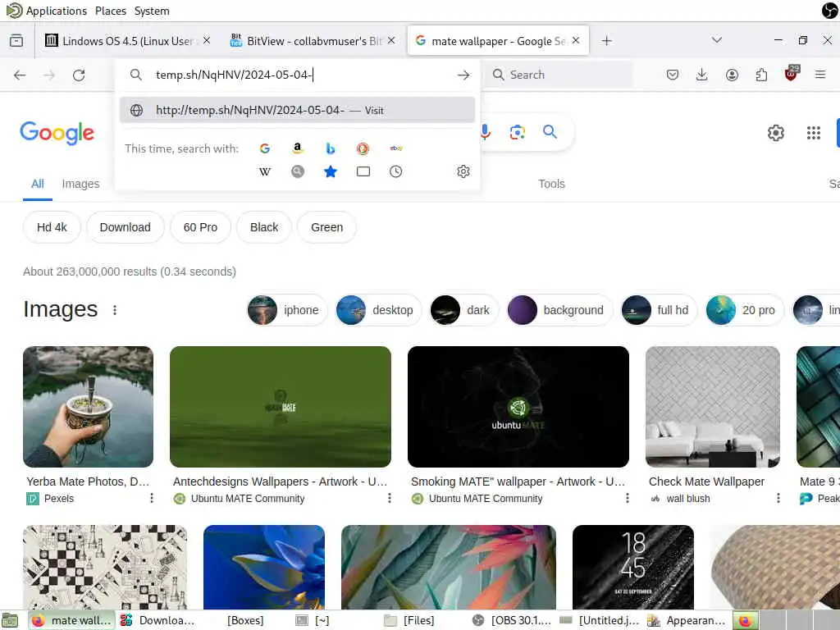The image size is (840, 630).
Task: Open Firefox View icon beside the tabs
Action: pos(16,41)
